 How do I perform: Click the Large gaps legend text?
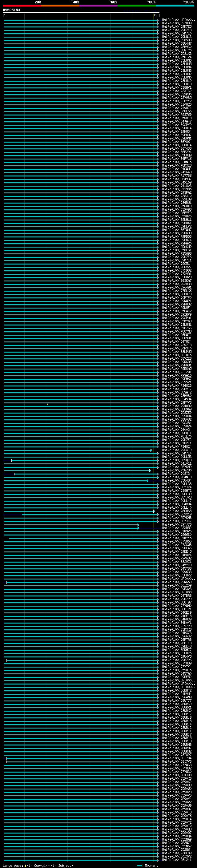[x=38, y=865]
